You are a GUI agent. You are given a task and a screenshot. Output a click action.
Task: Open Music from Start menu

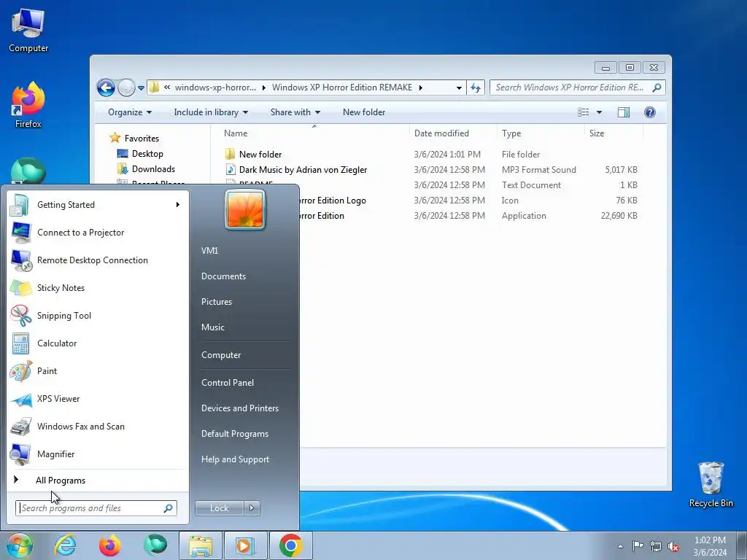212,327
